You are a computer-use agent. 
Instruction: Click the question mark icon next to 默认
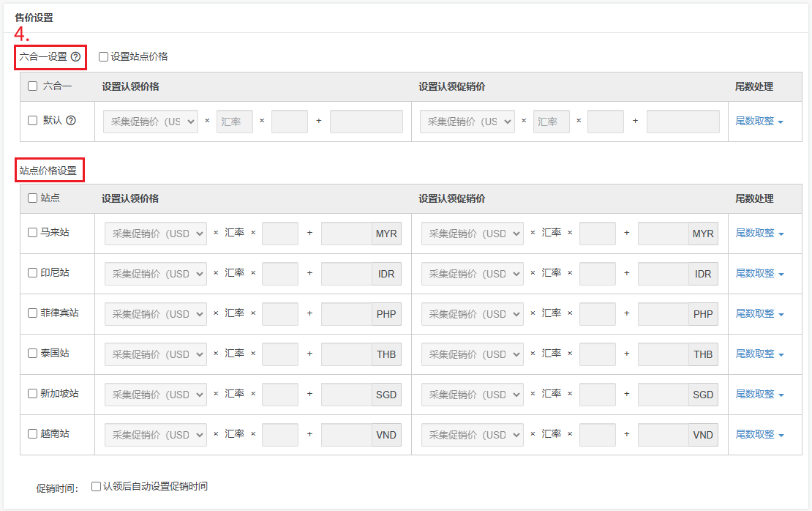coord(71,121)
